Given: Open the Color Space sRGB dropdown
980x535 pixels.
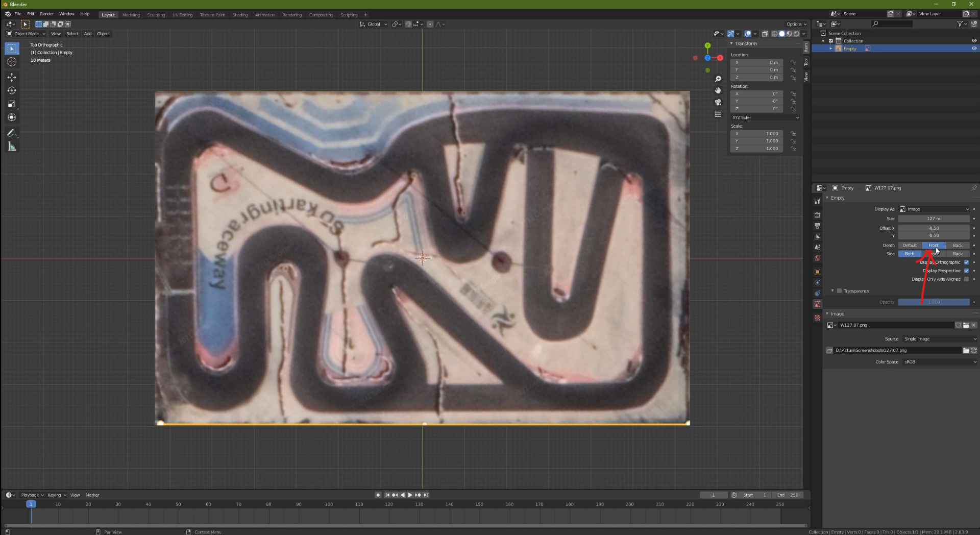Looking at the screenshot, I should click(x=940, y=362).
